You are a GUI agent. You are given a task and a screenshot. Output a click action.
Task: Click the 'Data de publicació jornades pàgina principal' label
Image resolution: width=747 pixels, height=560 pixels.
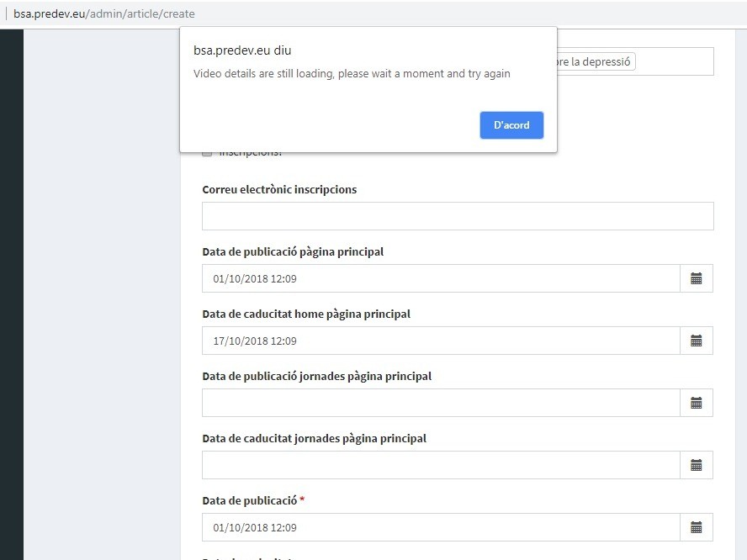316,376
